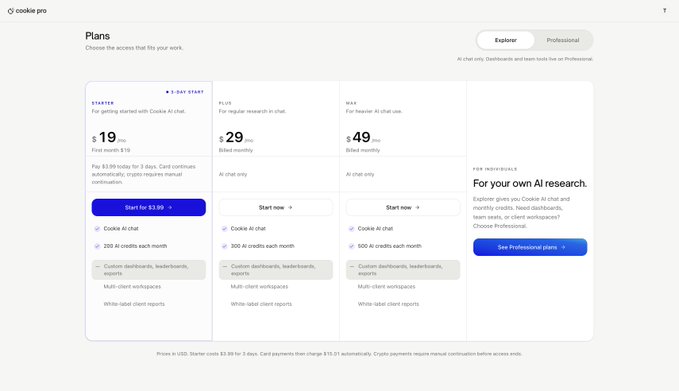Viewport: 679px width, 391px height.
Task: Click the MAX plan label
Action: click(351, 103)
